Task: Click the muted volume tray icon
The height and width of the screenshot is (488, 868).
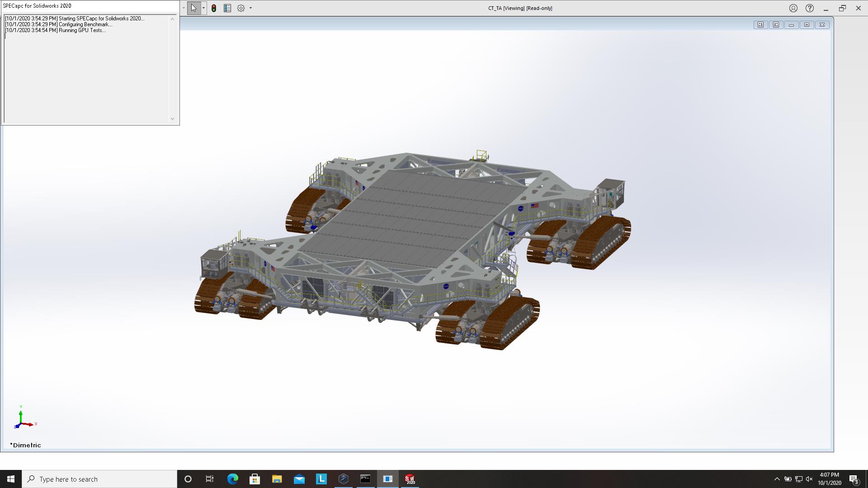Action: pos(809,479)
